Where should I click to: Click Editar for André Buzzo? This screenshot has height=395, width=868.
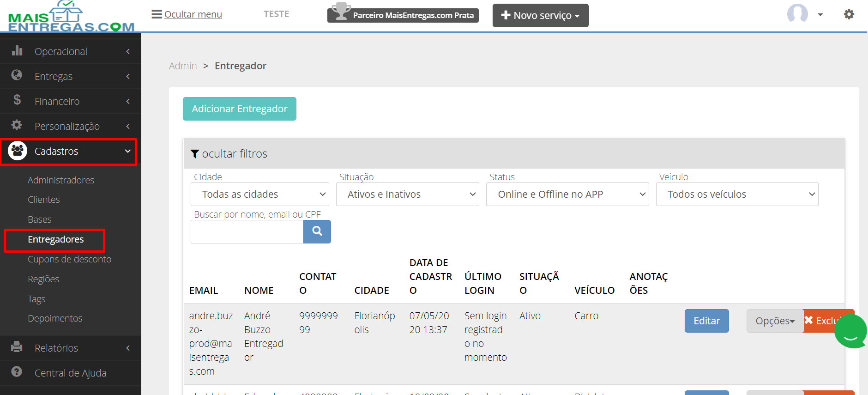click(x=707, y=321)
